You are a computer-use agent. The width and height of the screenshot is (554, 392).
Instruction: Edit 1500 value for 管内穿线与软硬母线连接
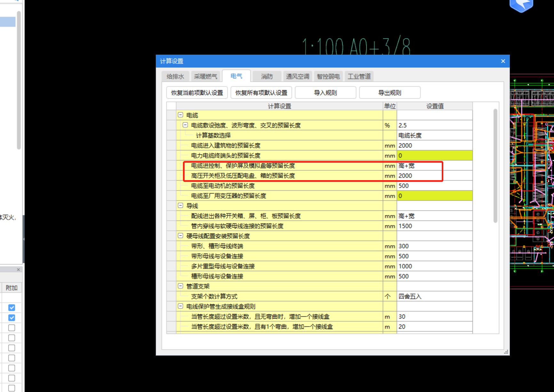coord(435,226)
